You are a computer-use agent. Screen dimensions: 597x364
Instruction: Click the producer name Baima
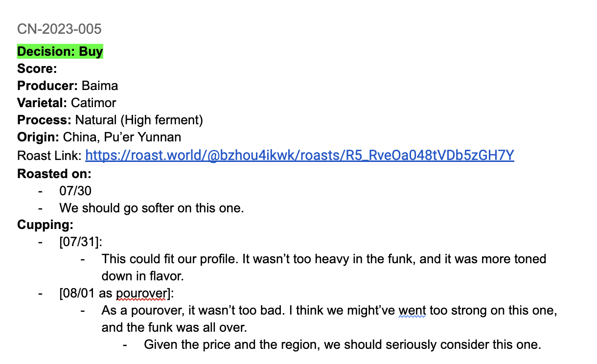click(x=100, y=86)
